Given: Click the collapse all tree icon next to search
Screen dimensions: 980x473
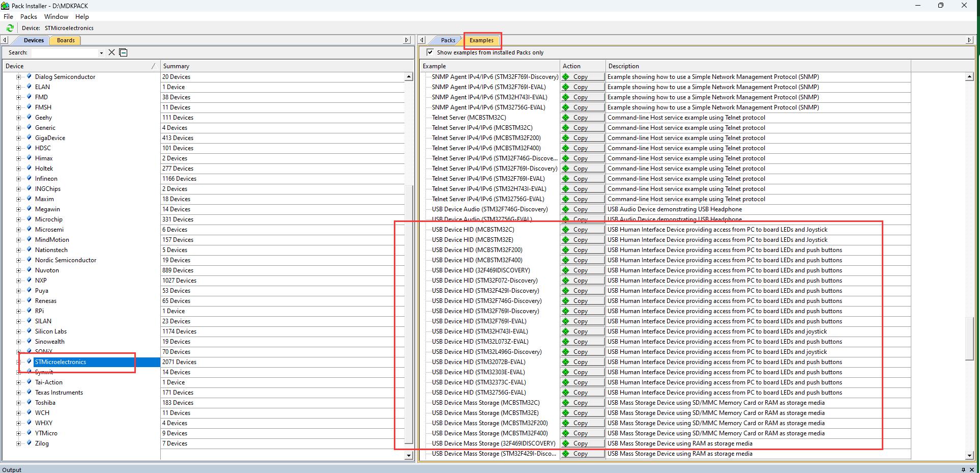Looking at the screenshot, I should 123,52.
